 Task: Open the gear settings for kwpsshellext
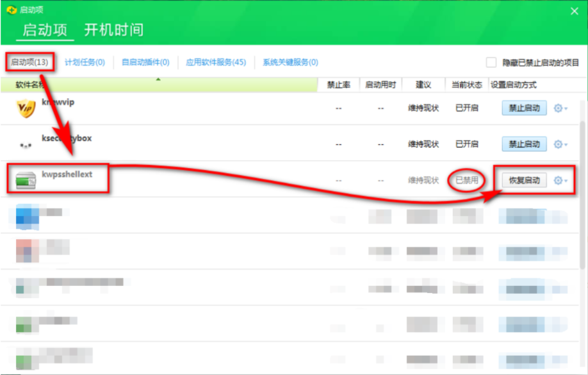pyautogui.click(x=560, y=181)
